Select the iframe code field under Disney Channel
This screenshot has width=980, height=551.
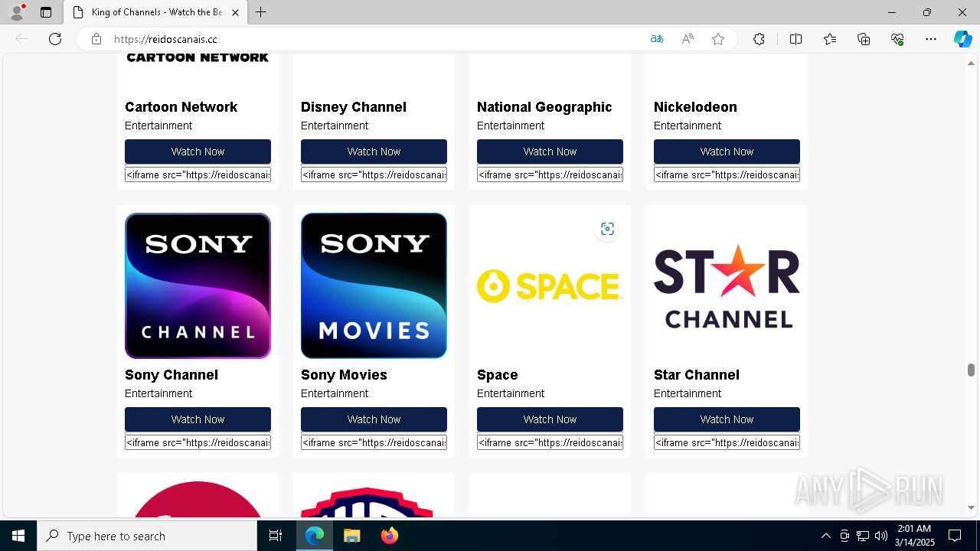374,174
